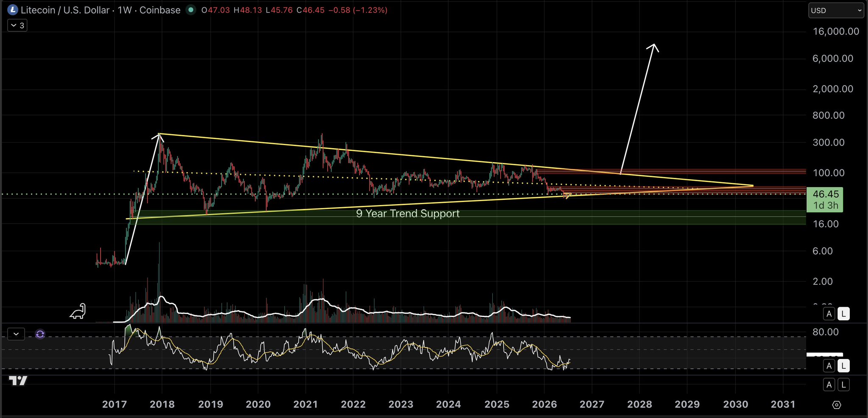Click the 2018 label on time axis

(162, 404)
